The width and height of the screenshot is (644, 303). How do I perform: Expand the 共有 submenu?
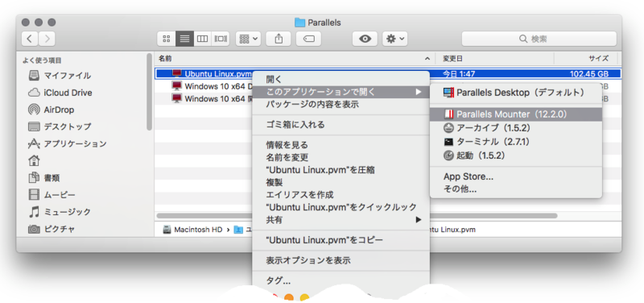pyautogui.click(x=341, y=219)
